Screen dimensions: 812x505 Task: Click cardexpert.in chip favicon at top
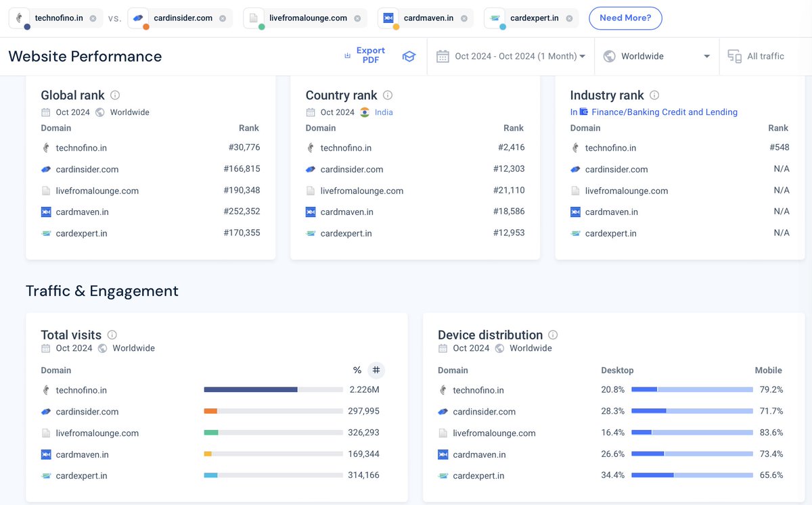click(x=495, y=18)
